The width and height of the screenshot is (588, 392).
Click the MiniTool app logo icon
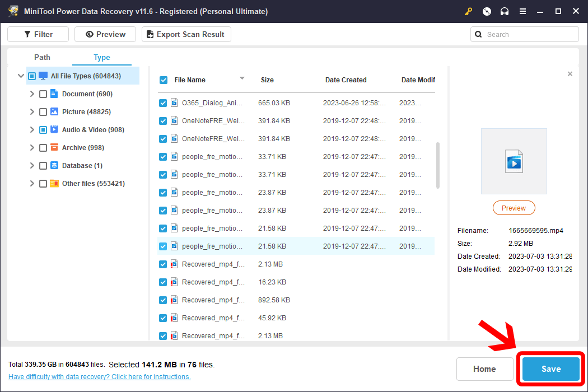point(13,11)
